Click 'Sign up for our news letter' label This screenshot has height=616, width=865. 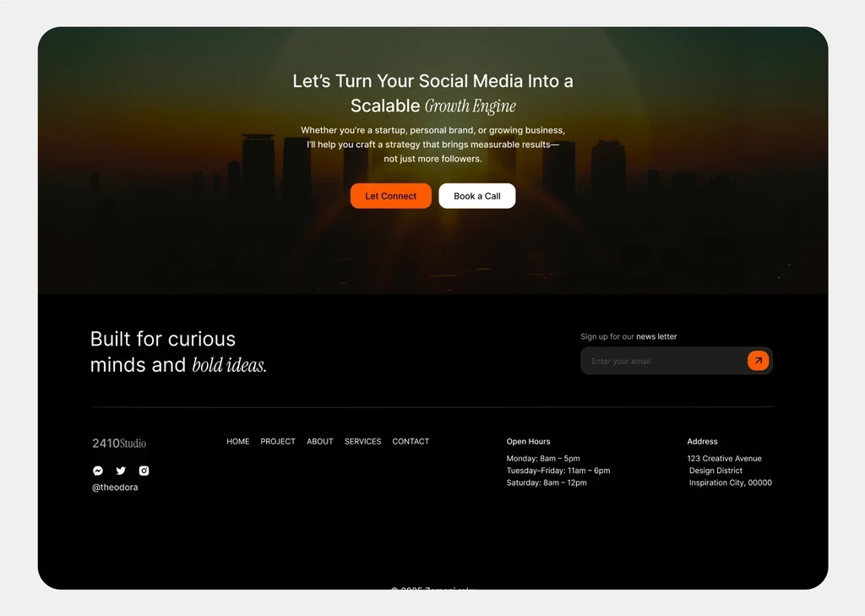tap(628, 336)
